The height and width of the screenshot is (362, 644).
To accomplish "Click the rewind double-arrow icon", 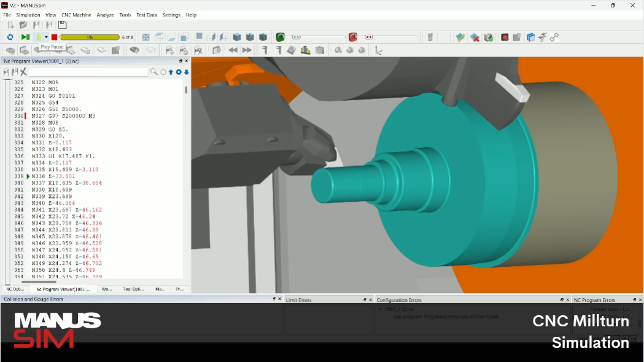I will tap(233, 50).
